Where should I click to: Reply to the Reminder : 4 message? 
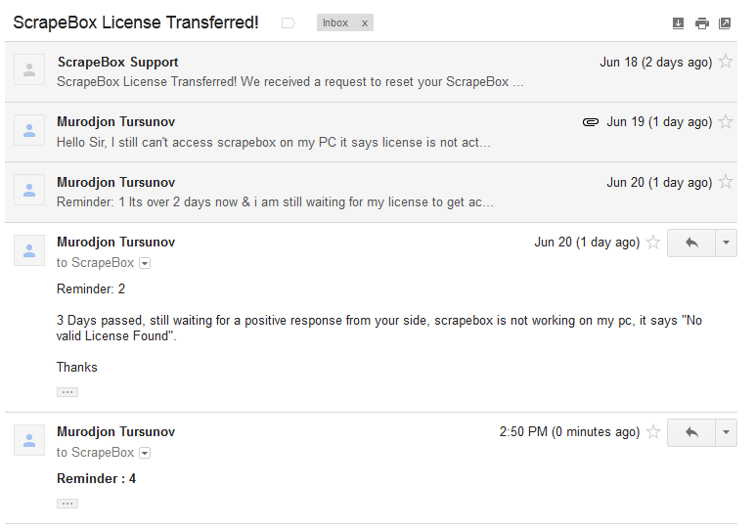pos(691,432)
